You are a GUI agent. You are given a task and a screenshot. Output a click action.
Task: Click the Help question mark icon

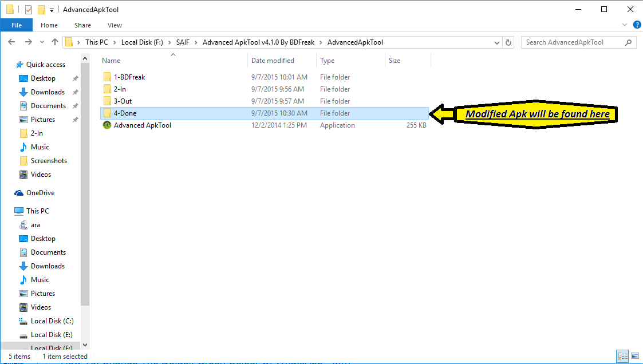[x=637, y=25]
